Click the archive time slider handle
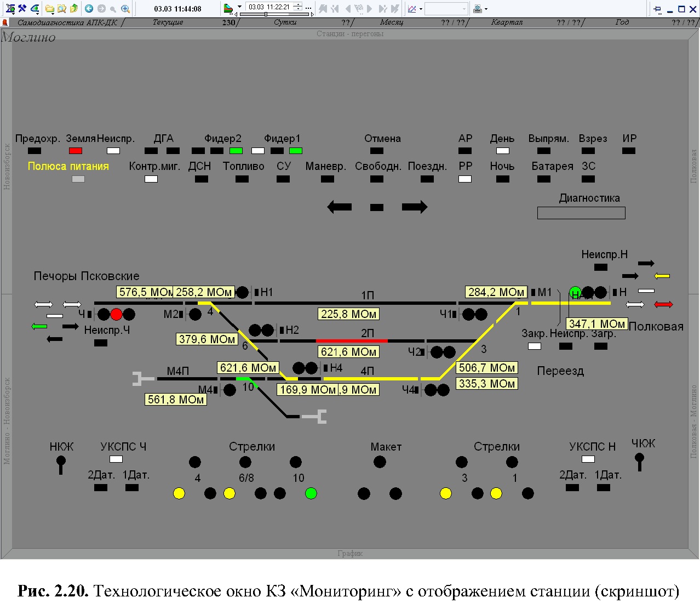This screenshot has height=603, width=700. 266,14
